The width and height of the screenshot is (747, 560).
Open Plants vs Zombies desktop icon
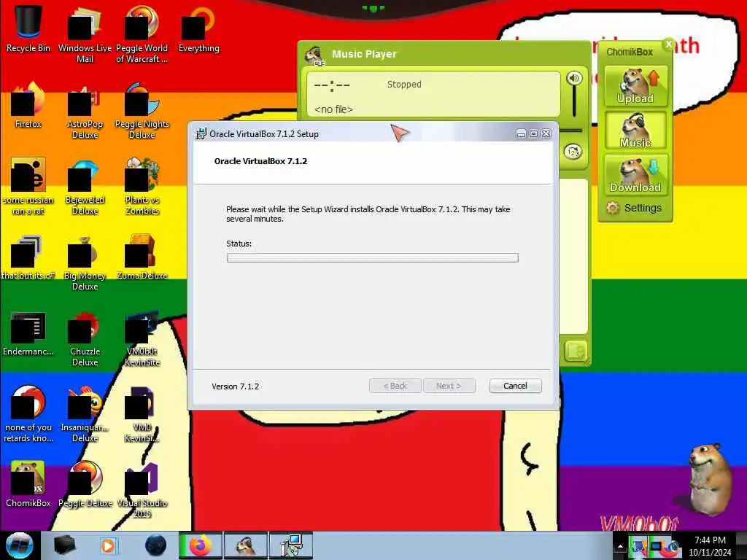pyautogui.click(x=142, y=187)
